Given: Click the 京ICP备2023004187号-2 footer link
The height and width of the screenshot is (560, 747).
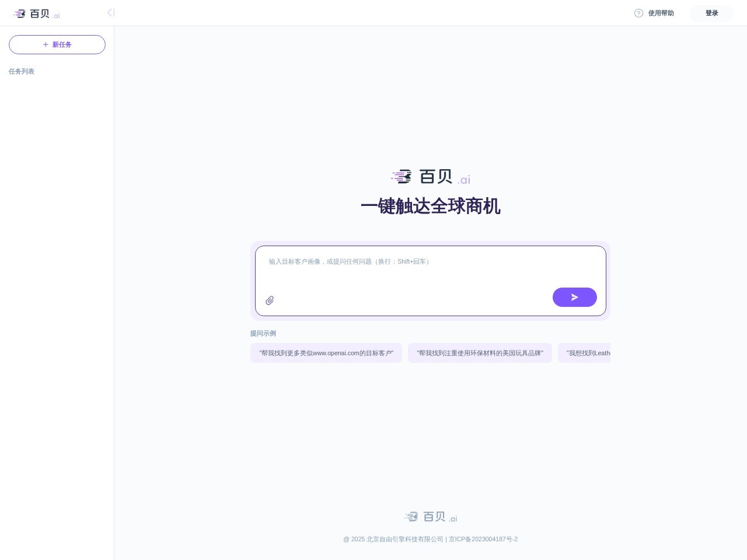Looking at the screenshot, I should click(x=483, y=539).
